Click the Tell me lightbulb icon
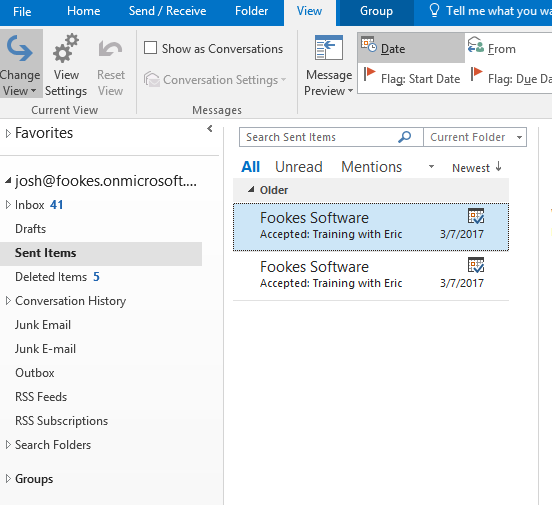 pyautogui.click(x=434, y=10)
